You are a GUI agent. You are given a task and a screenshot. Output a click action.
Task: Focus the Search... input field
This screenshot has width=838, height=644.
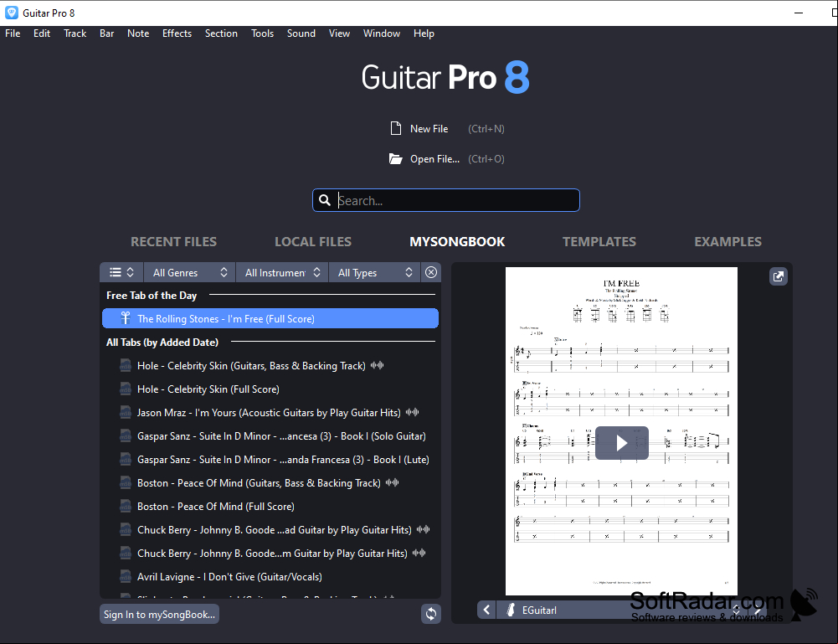446,200
